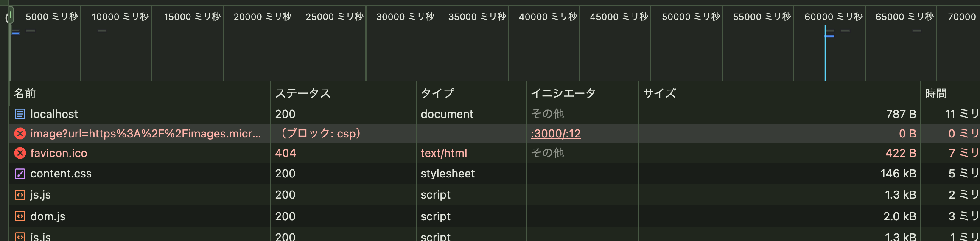Select the content.css request name
The width and height of the screenshot is (980, 241).
[x=61, y=174]
